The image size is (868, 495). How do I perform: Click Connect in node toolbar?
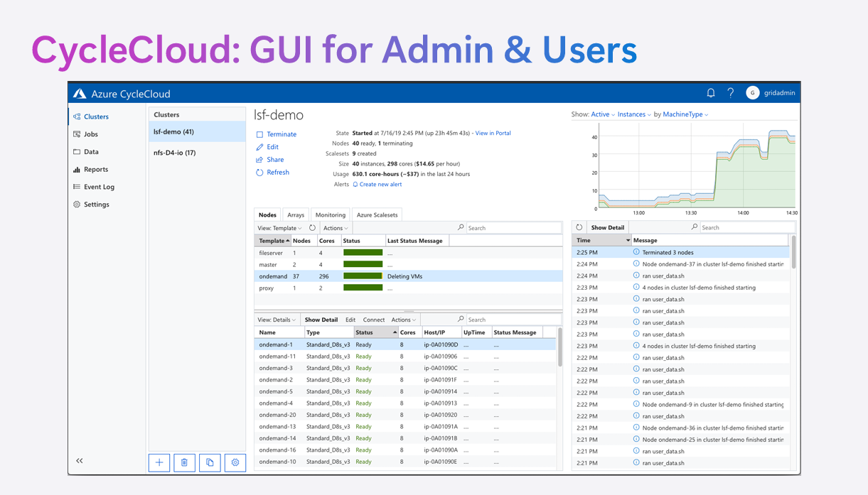(374, 320)
